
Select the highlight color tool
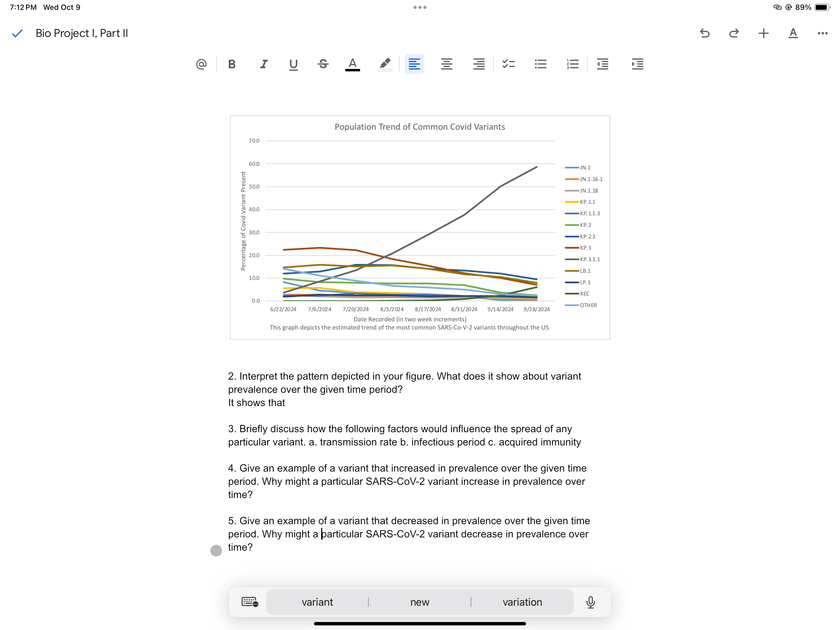point(385,64)
